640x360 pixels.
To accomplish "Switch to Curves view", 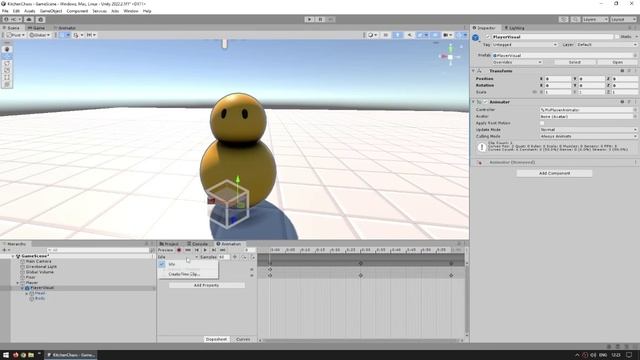I will point(243,339).
